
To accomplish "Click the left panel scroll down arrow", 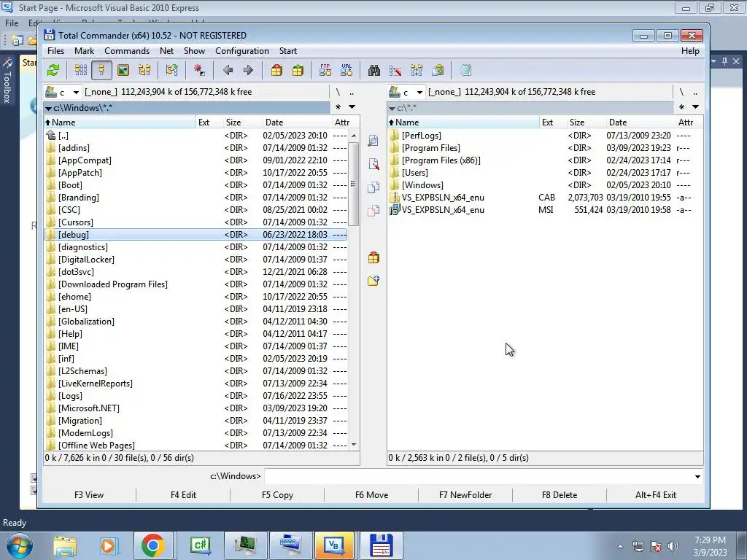I will (x=354, y=445).
